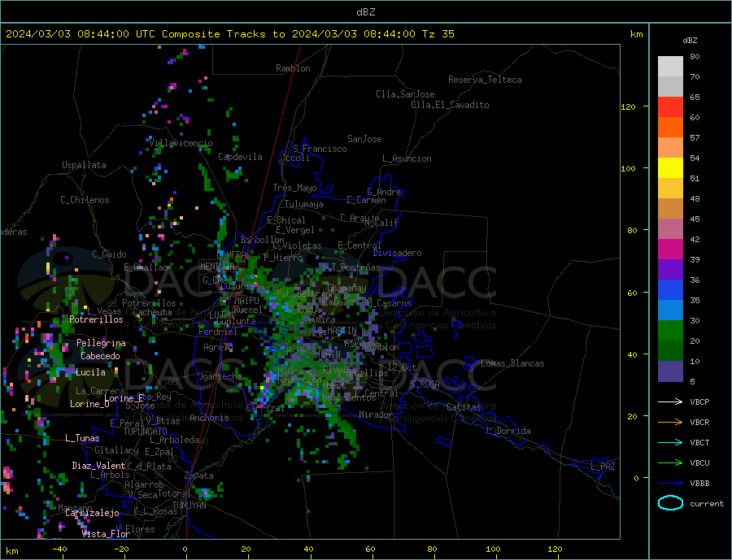Click the Carrizalejo location label
732x560 pixels.
point(92,514)
